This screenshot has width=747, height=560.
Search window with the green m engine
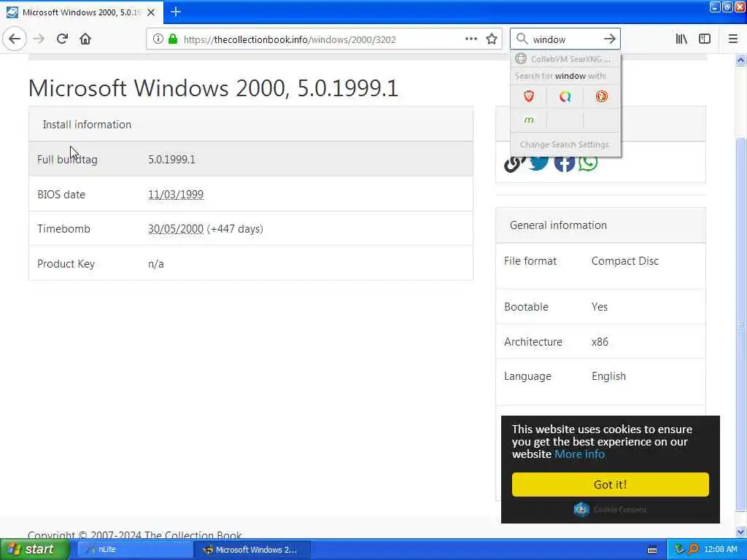(x=529, y=120)
